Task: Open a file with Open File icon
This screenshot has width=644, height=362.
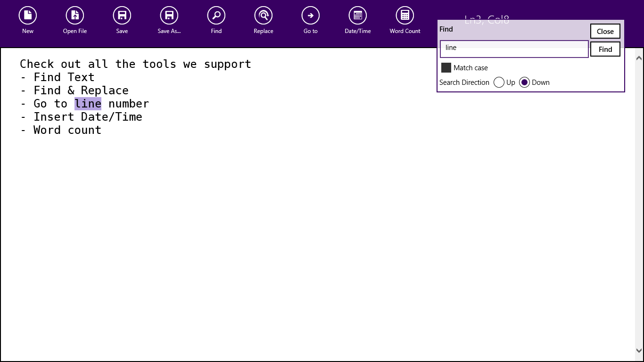Action: 75,16
